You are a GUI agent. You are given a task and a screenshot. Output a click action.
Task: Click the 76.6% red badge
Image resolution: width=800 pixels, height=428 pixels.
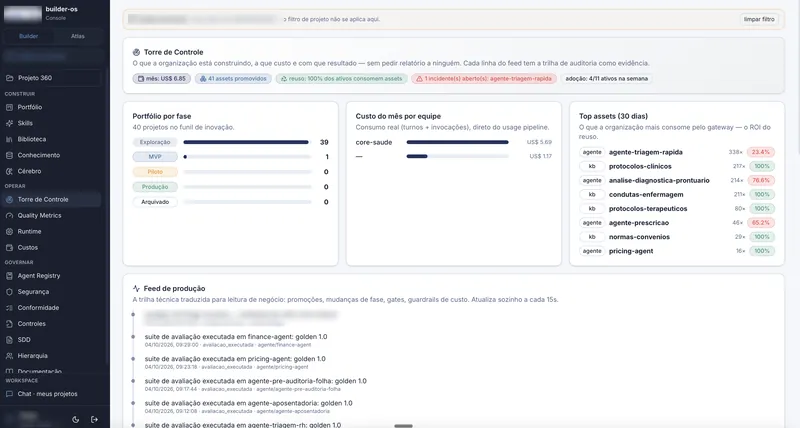coord(761,181)
